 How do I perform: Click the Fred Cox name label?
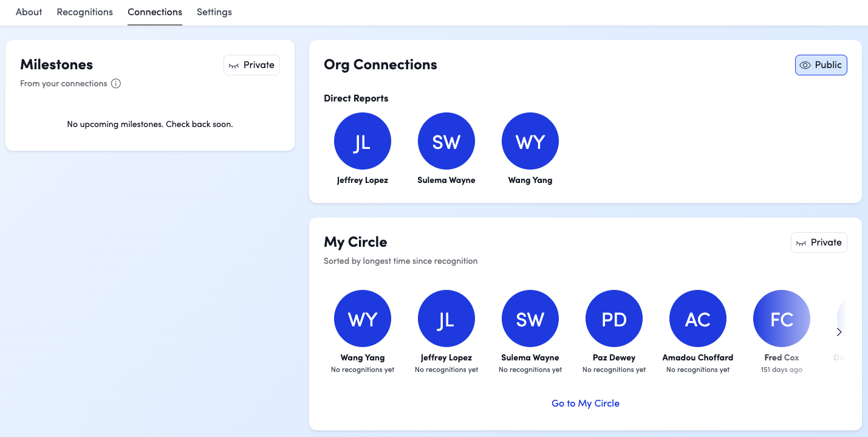(x=781, y=357)
